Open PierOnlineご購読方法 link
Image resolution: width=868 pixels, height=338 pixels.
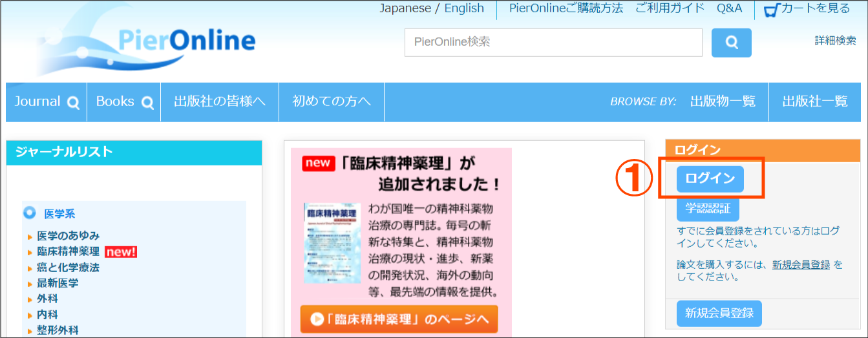click(x=566, y=8)
